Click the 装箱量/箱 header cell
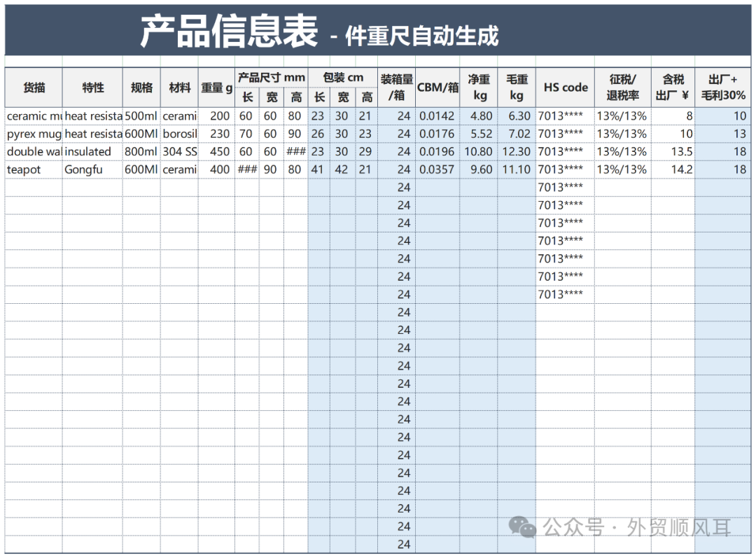Image resolution: width=756 pixels, height=558 pixels. pyautogui.click(x=396, y=88)
